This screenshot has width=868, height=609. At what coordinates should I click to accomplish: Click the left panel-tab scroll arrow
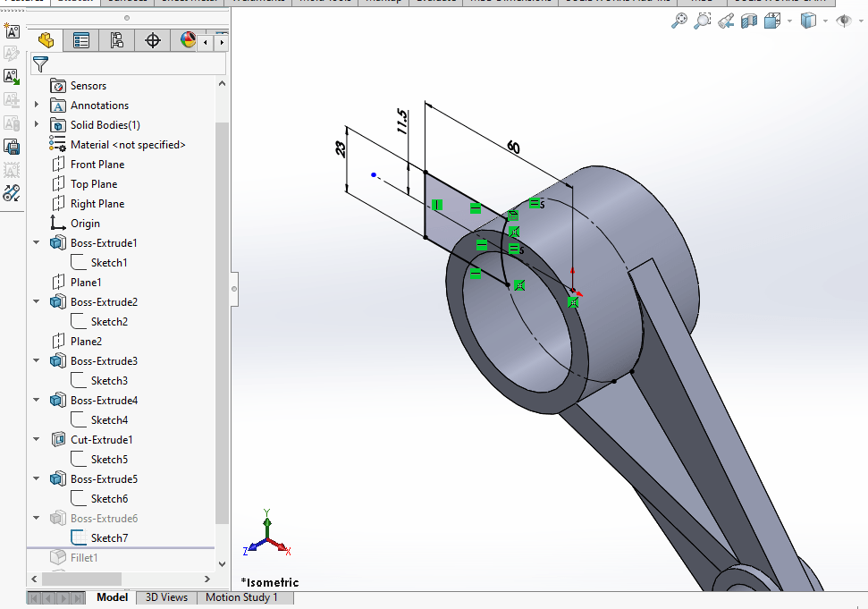205,41
